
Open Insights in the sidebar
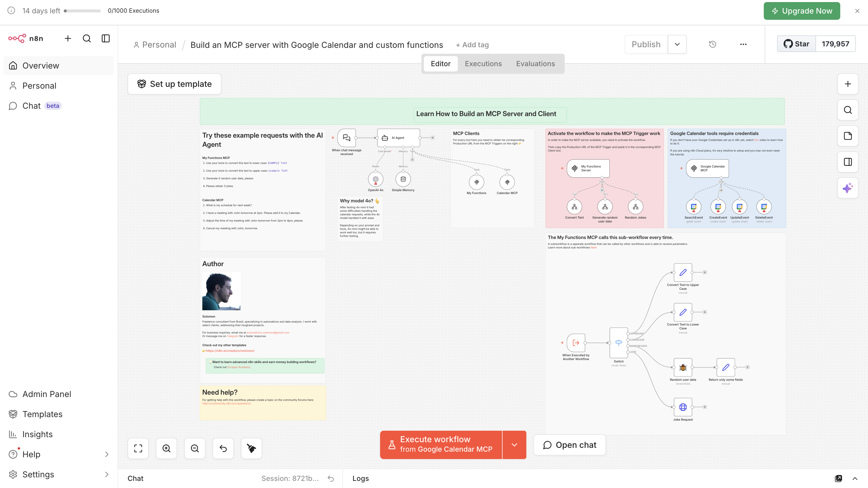coord(59,434)
